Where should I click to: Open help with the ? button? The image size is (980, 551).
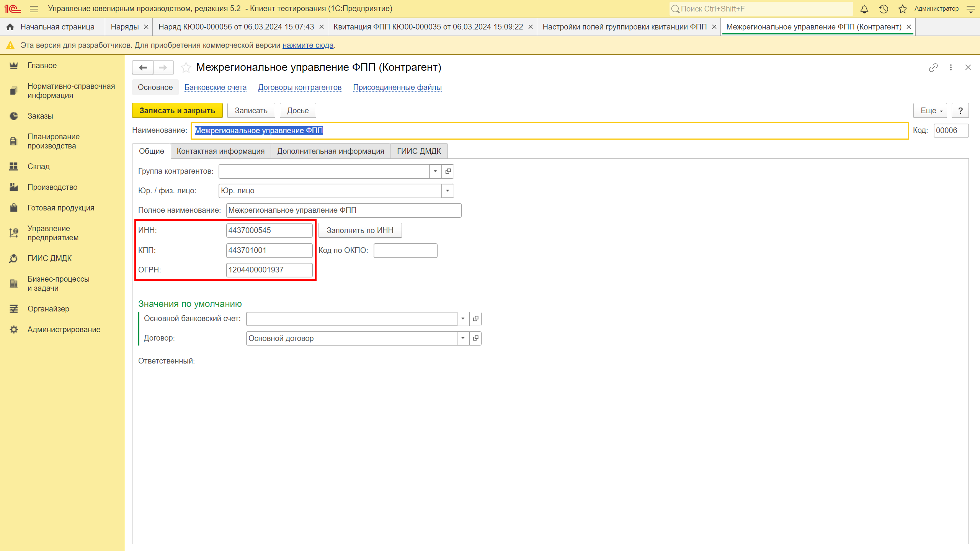tap(960, 111)
